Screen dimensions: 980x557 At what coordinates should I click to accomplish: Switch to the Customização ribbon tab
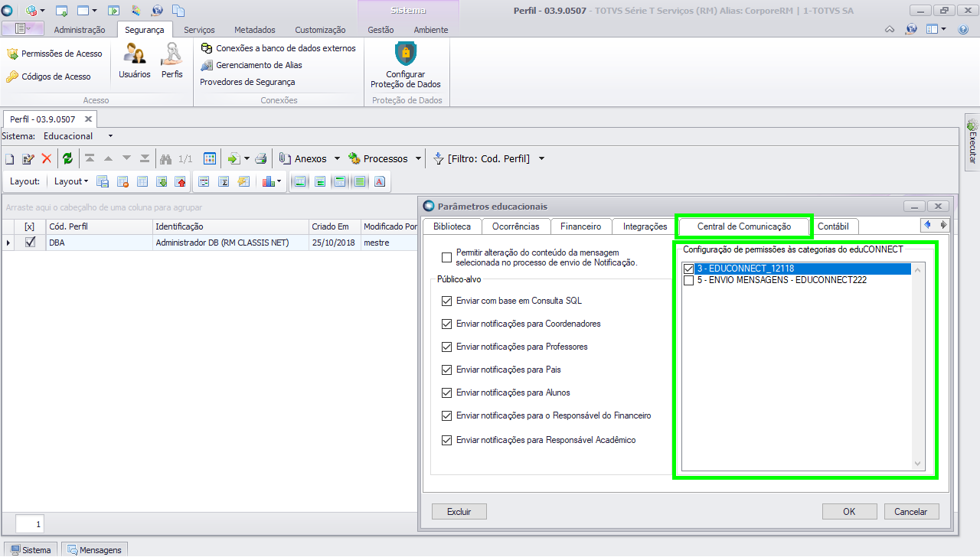[x=320, y=30]
